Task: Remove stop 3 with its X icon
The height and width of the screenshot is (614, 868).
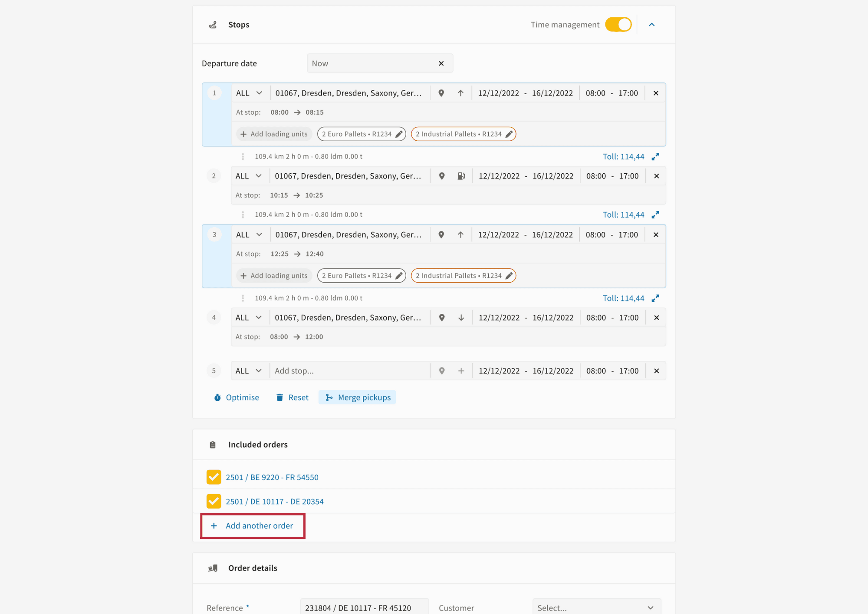Action: [656, 234]
